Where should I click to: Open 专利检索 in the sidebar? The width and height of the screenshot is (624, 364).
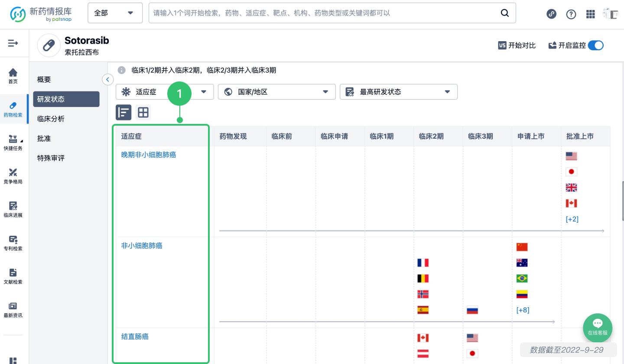[x=13, y=243]
